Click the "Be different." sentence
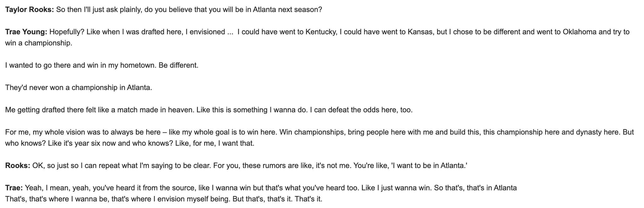Screen dimensions: 644x208 click(178, 65)
